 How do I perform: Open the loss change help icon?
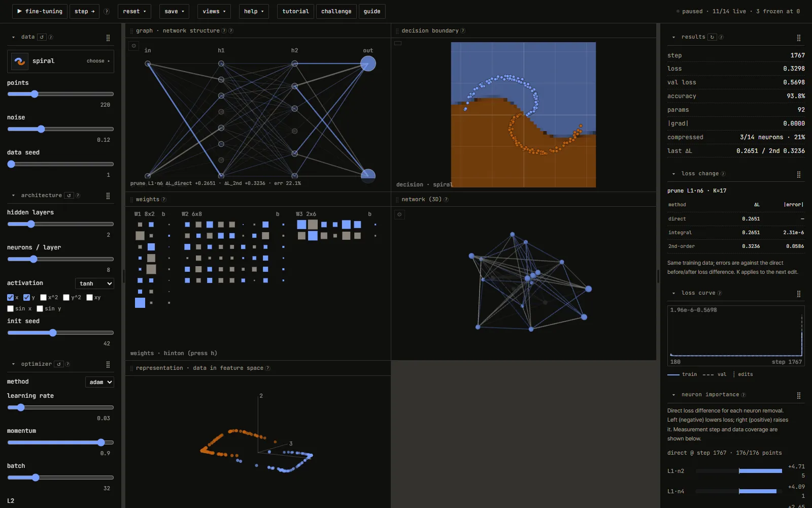pyautogui.click(x=723, y=174)
